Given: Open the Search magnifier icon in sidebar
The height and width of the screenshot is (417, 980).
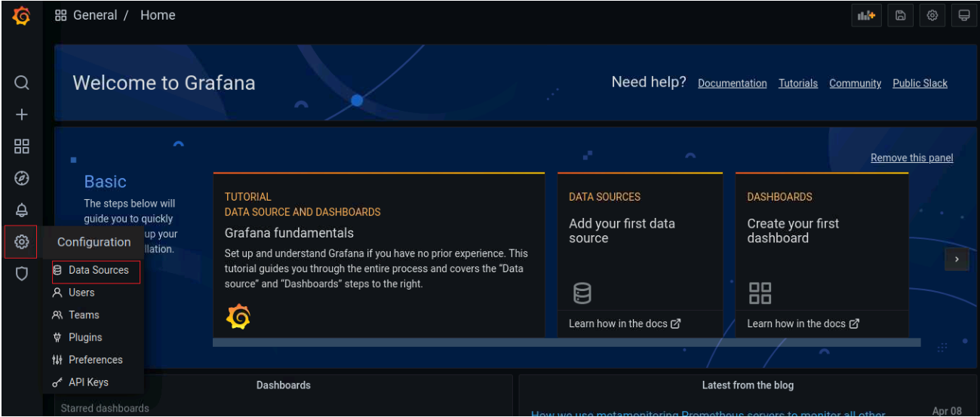Looking at the screenshot, I should [x=22, y=82].
